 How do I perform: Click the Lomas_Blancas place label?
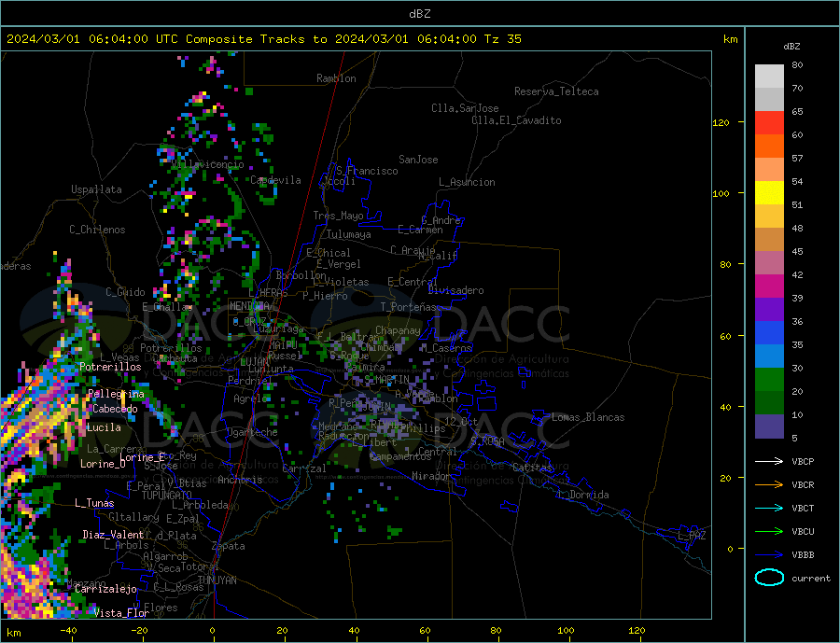point(588,417)
